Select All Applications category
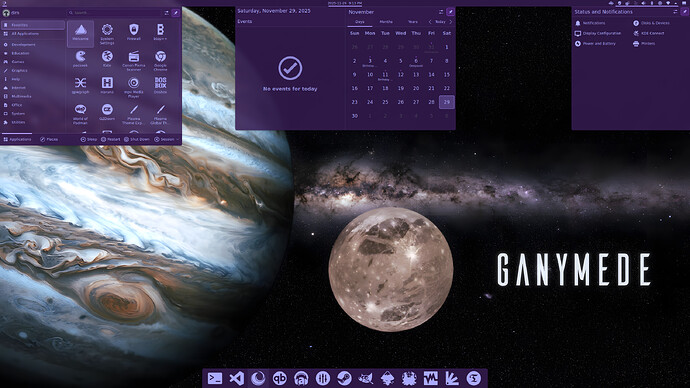690x388 pixels. [x=33, y=33]
